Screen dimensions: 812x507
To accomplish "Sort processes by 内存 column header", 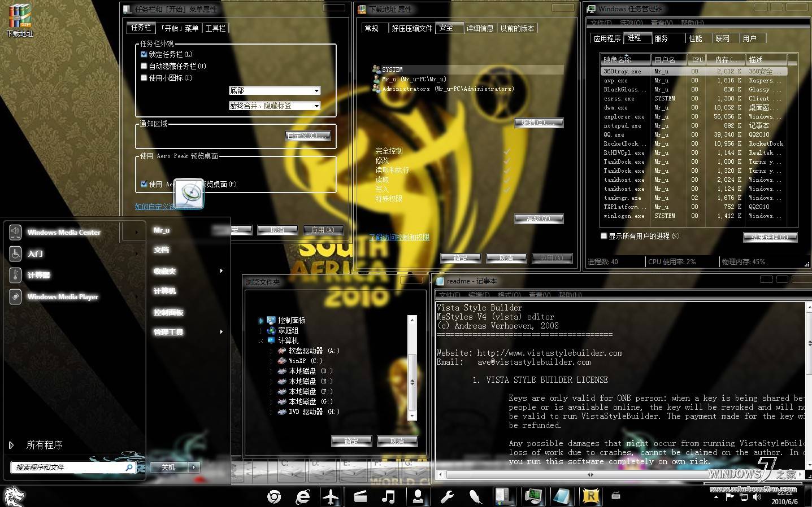I will click(726, 59).
